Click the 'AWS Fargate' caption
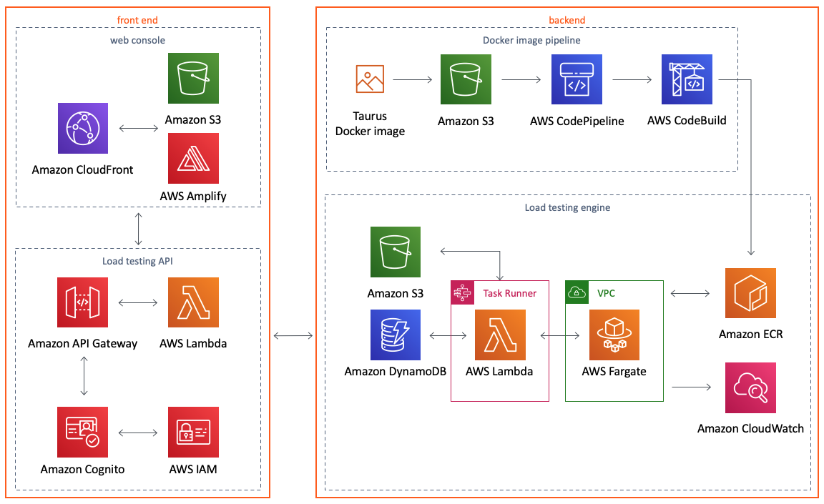 click(x=614, y=371)
